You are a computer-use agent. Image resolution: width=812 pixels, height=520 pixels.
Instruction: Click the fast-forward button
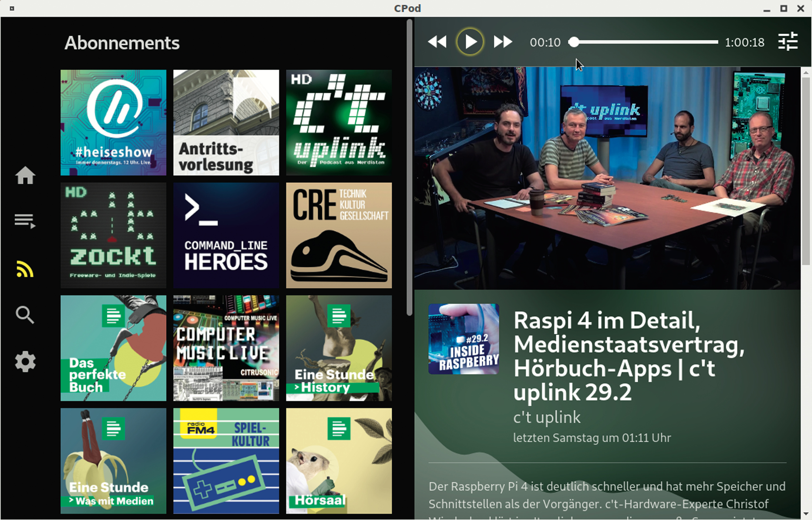click(503, 42)
